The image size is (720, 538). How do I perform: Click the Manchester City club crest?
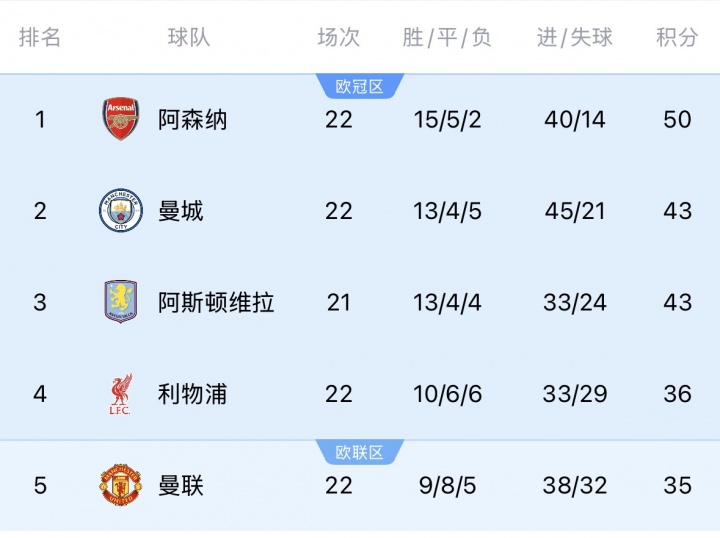pos(121,211)
